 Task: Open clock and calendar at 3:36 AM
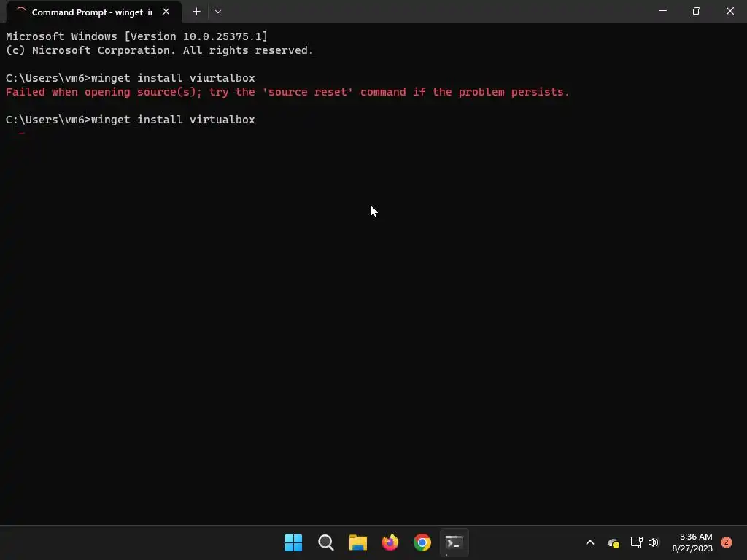[692, 542]
